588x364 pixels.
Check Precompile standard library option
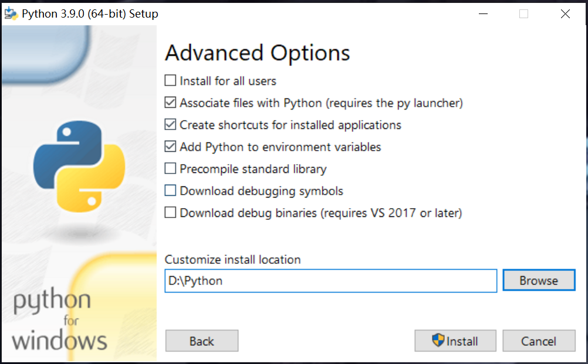click(170, 169)
